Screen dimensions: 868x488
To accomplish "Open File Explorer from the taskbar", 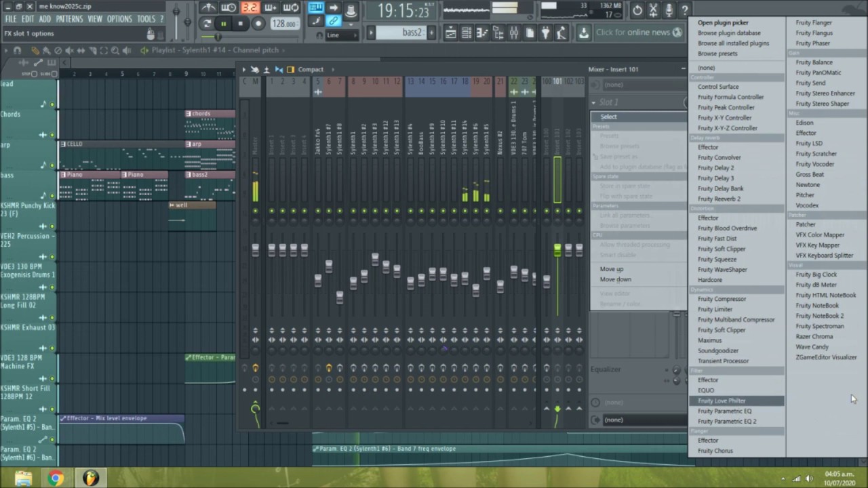I will pyautogui.click(x=23, y=479).
